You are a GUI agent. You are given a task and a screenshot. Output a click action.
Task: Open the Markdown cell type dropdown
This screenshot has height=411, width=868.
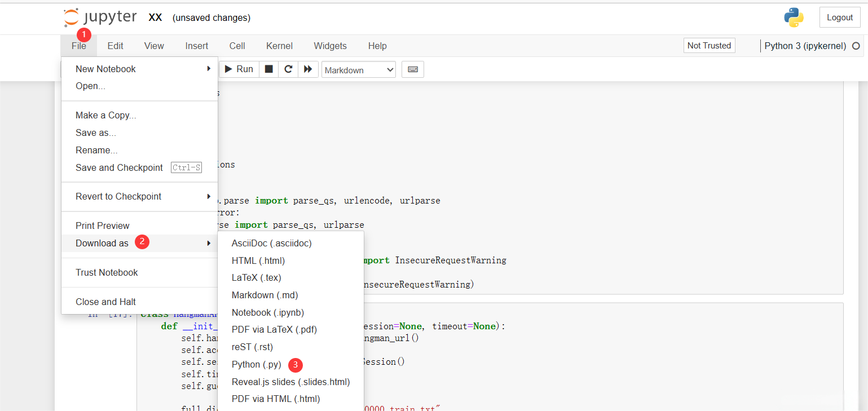pyautogui.click(x=359, y=70)
